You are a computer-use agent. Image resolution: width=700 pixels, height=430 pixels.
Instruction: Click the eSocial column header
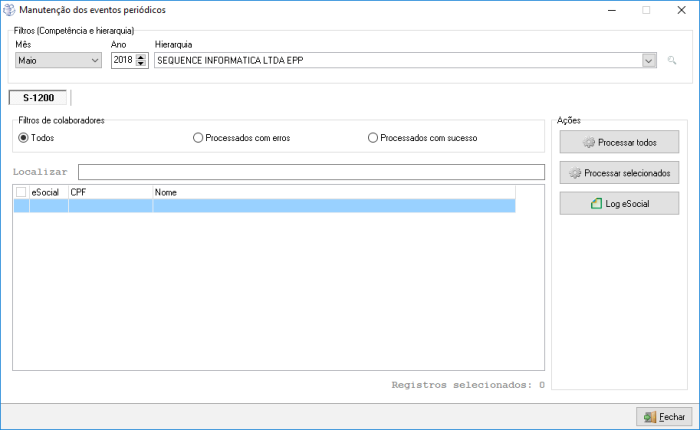(x=48, y=191)
